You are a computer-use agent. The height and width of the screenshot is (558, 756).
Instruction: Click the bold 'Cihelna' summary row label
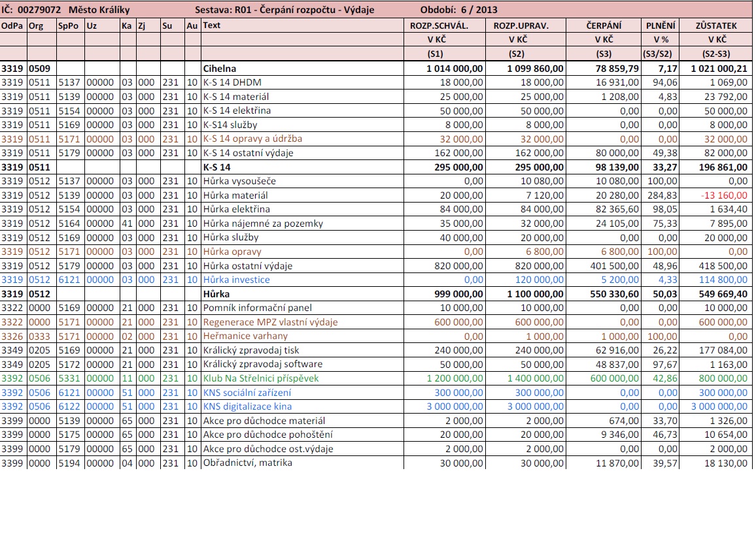point(219,68)
